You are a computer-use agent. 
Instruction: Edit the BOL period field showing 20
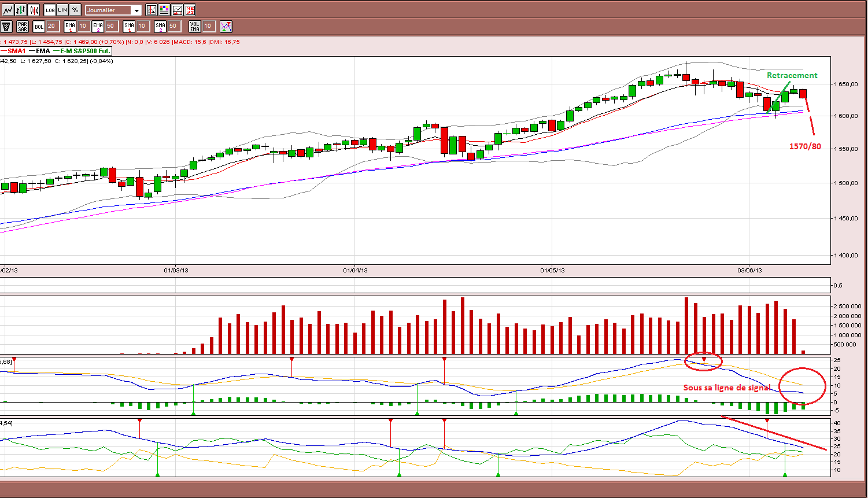tap(53, 26)
